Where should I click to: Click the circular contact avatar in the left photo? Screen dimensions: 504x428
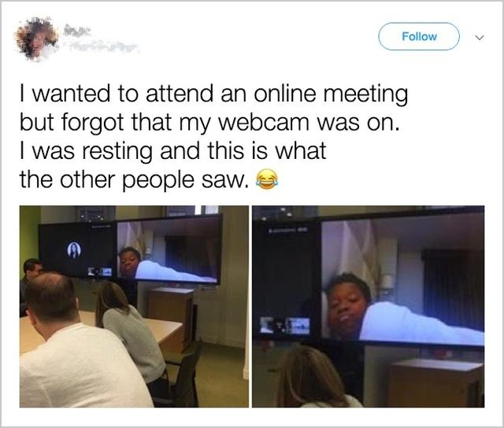74,250
